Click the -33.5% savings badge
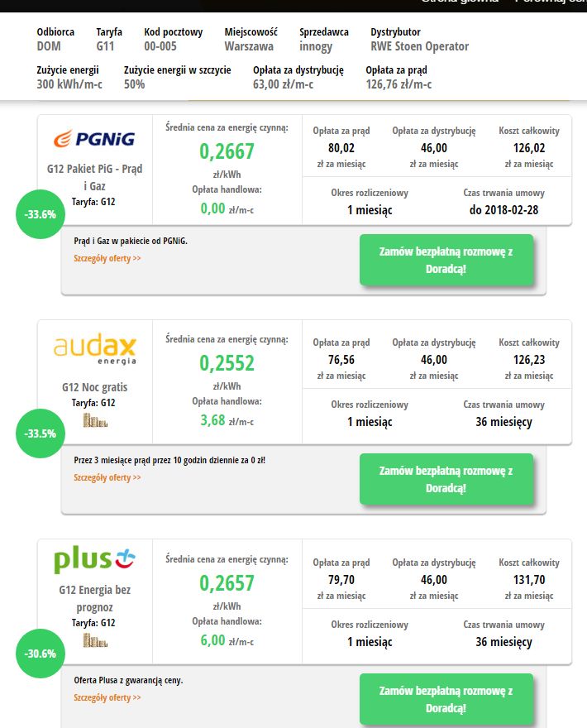587x728 pixels. click(x=41, y=433)
